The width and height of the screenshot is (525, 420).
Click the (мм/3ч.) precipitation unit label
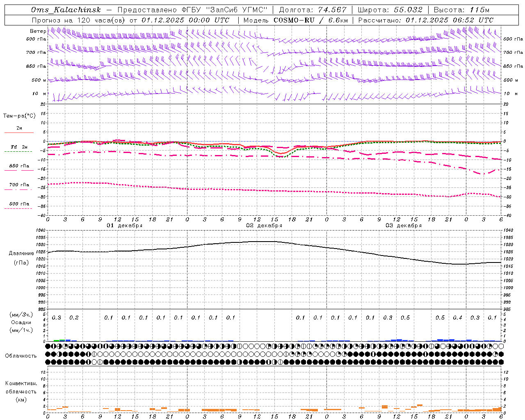coord(21,315)
